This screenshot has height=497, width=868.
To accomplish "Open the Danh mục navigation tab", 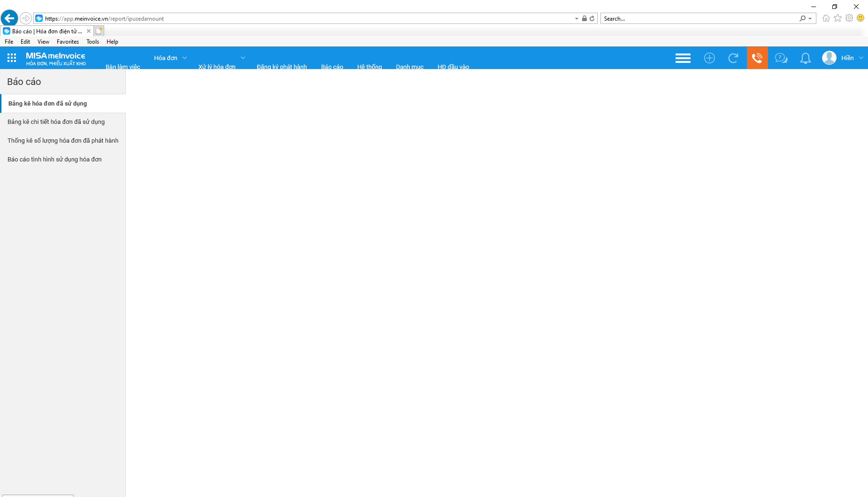I will click(x=409, y=67).
